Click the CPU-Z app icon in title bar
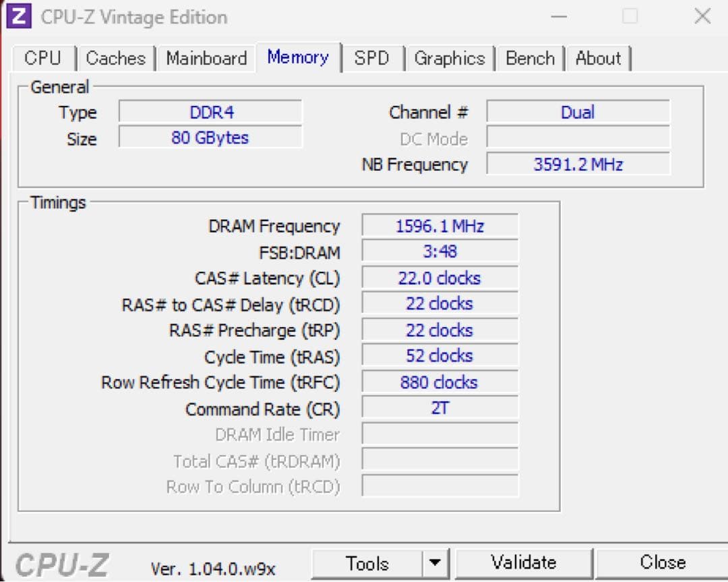This screenshot has height=582, width=728. point(20,16)
